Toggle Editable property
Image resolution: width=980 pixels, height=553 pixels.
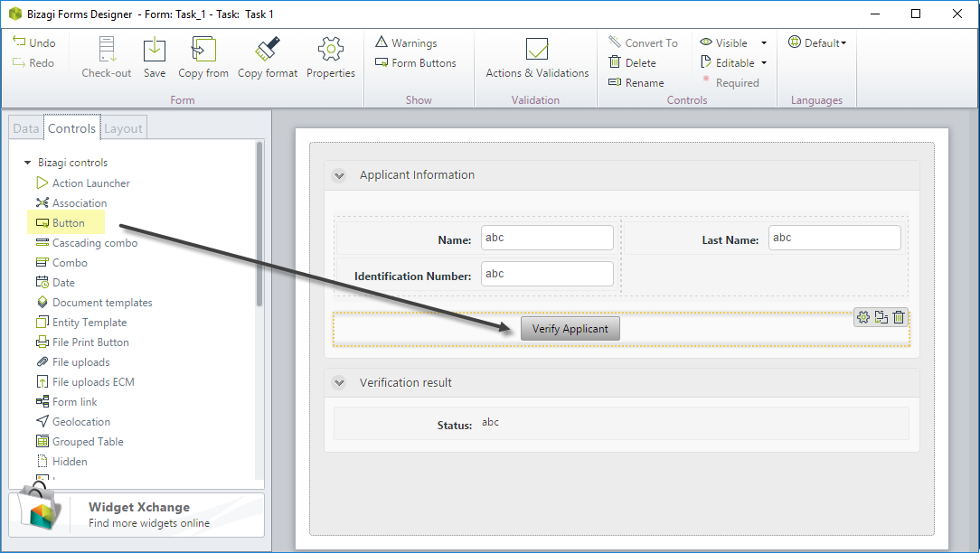[728, 62]
